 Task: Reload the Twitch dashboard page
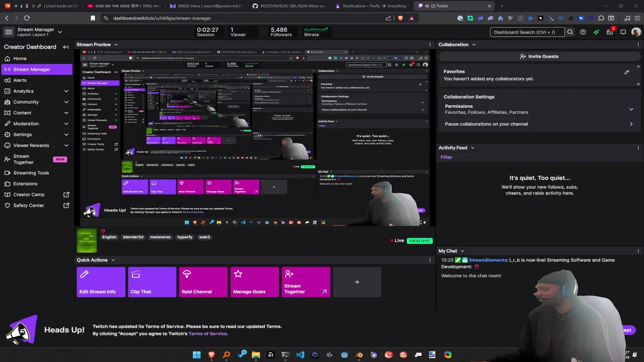27,18
